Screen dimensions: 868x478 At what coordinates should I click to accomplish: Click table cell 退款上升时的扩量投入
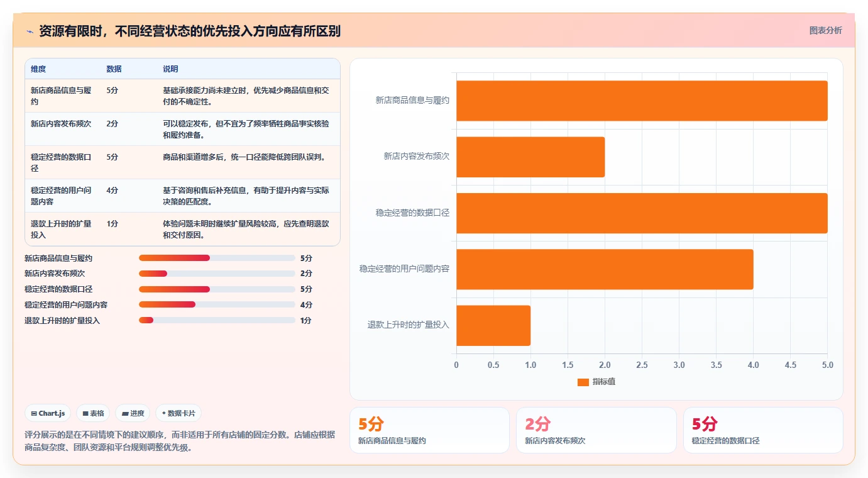click(62, 229)
